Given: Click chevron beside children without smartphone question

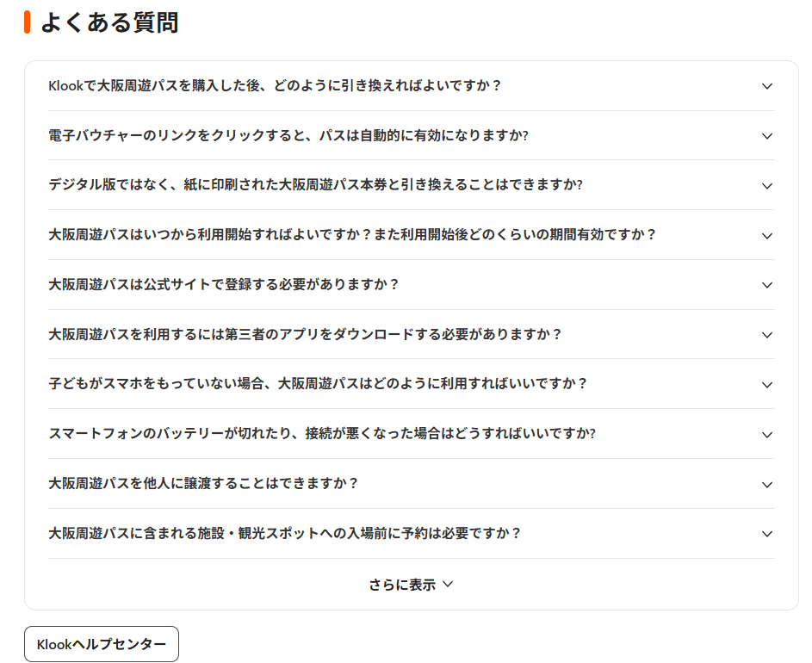Looking at the screenshot, I should [x=767, y=385].
